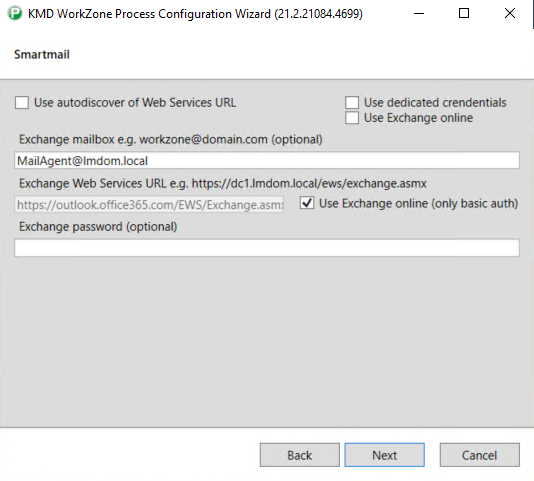The image size is (534, 481).
Task: Click the Smartmail page heading
Action: 42,55
